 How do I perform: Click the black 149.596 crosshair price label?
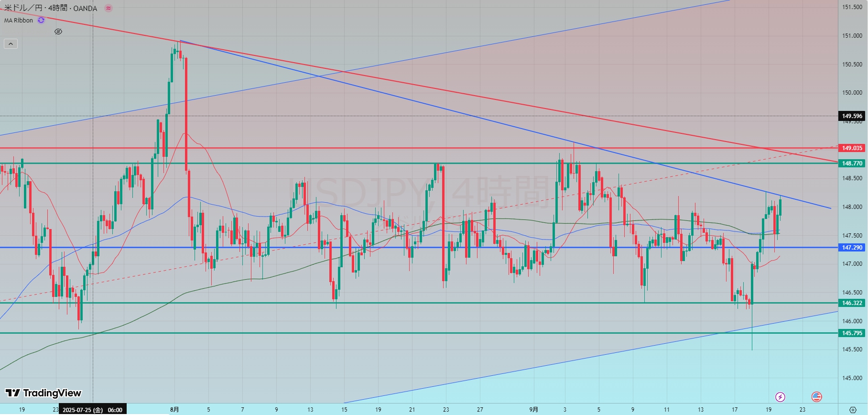(x=852, y=116)
